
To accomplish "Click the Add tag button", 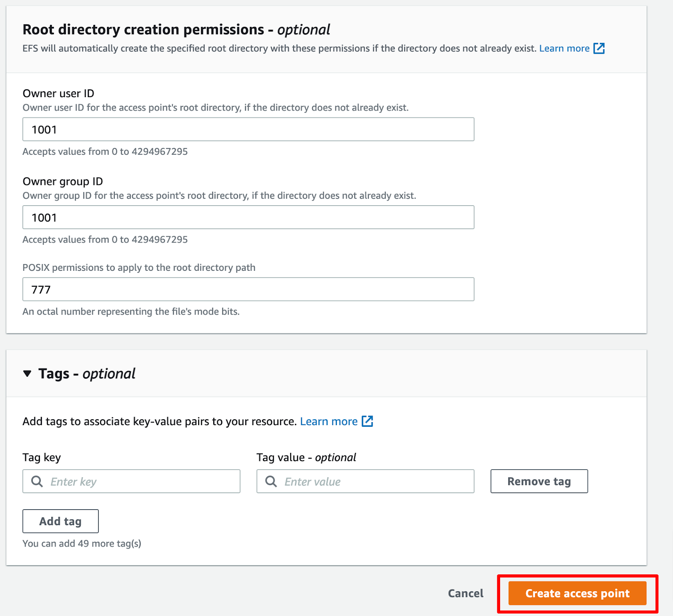I will point(61,521).
